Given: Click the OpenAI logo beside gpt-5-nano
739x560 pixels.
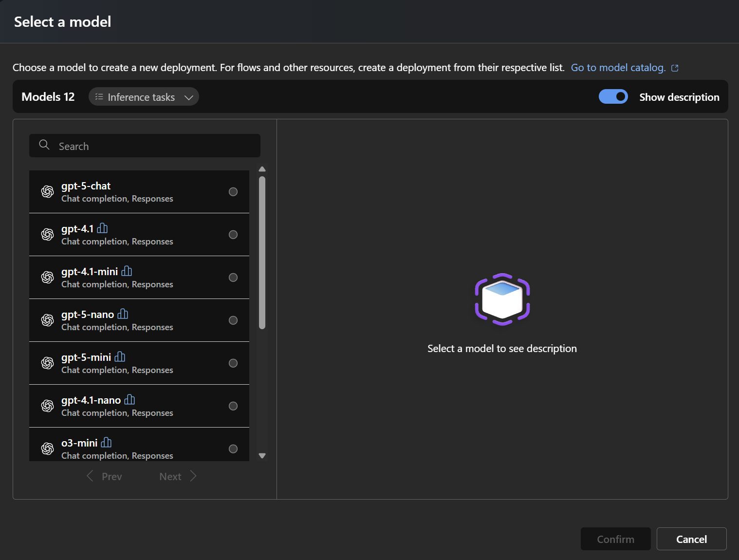Looking at the screenshot, I should (x=47, y=320).
